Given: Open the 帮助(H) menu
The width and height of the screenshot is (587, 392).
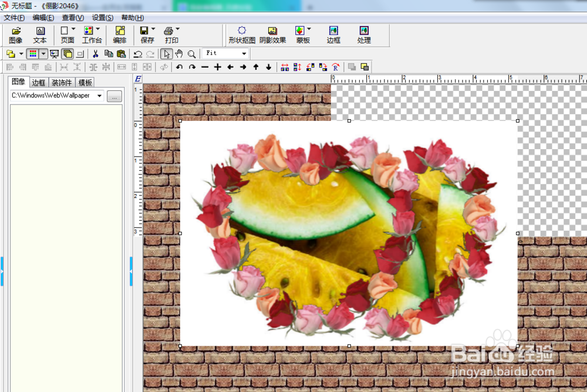Looking at the screenshot, I should (x=132, y=18).
